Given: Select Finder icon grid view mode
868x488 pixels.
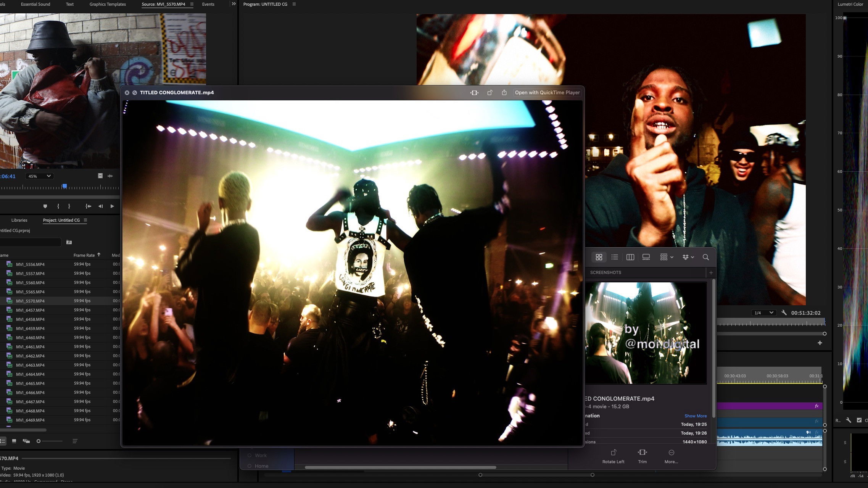Looking at the screenshot, I should pos(599,257).
